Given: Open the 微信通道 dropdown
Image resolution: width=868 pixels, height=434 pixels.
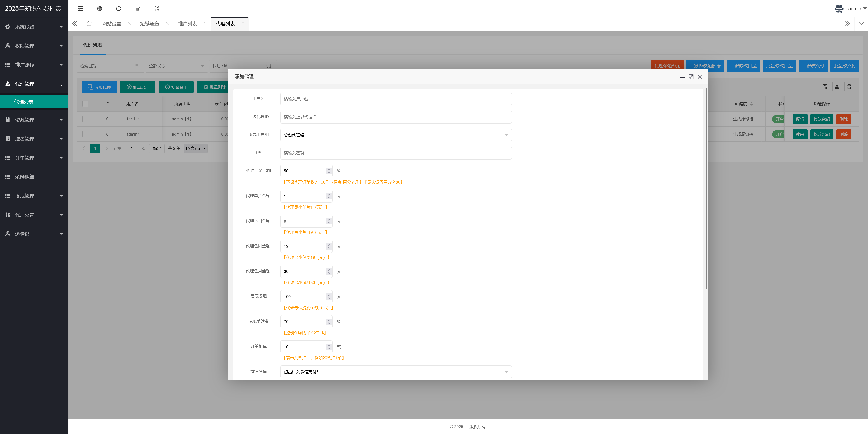Looking at the screenshot, I should click(396, 372).
